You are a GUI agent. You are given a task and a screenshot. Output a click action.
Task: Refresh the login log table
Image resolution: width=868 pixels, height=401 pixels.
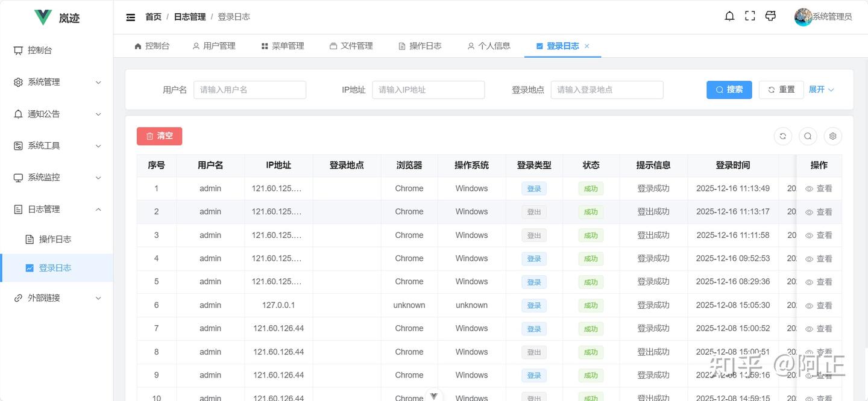pyautogui.click(x=783, y=136)
